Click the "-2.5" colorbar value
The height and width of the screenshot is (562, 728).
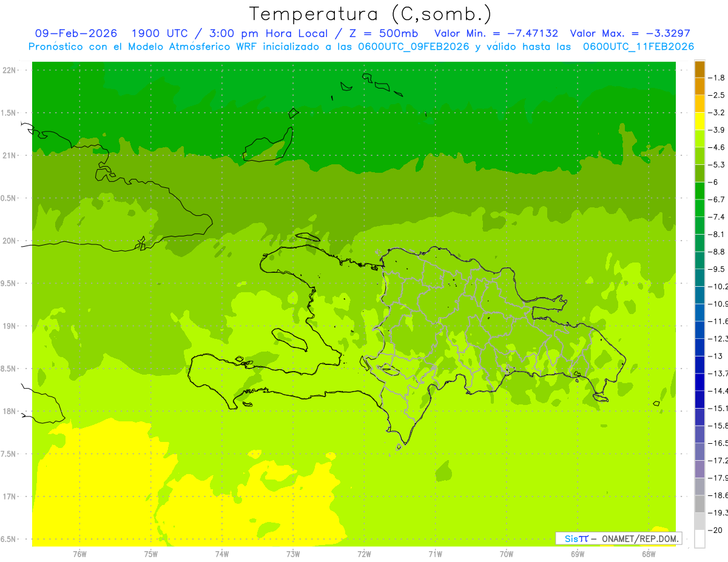coord(717,95)
